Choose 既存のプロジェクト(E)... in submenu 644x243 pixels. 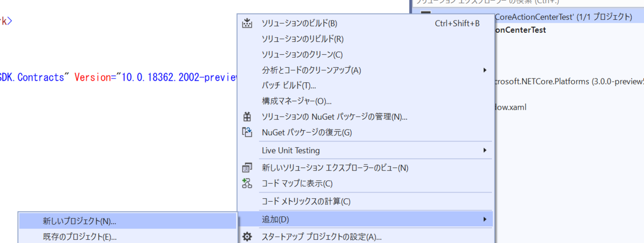pyautogui.click(x=128, y=236)
